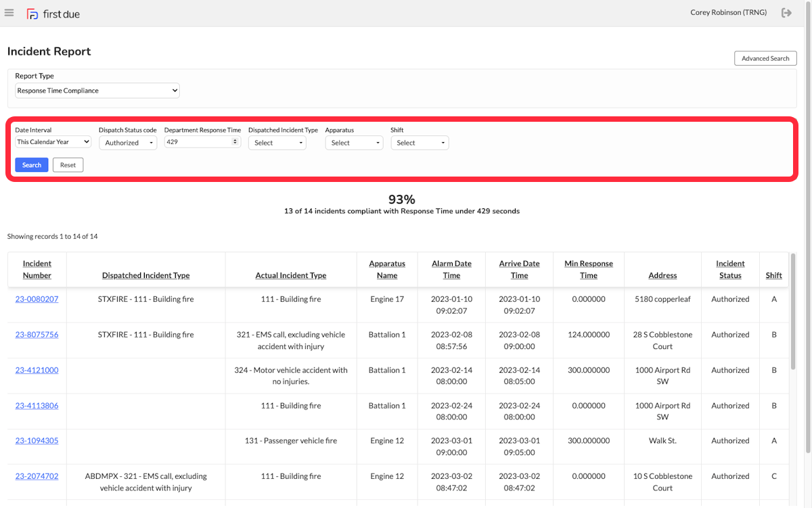Screen dimensions: 812x508
Task: Click ABDMPX - 321 dispatched type cell
Action: (146, 482)
